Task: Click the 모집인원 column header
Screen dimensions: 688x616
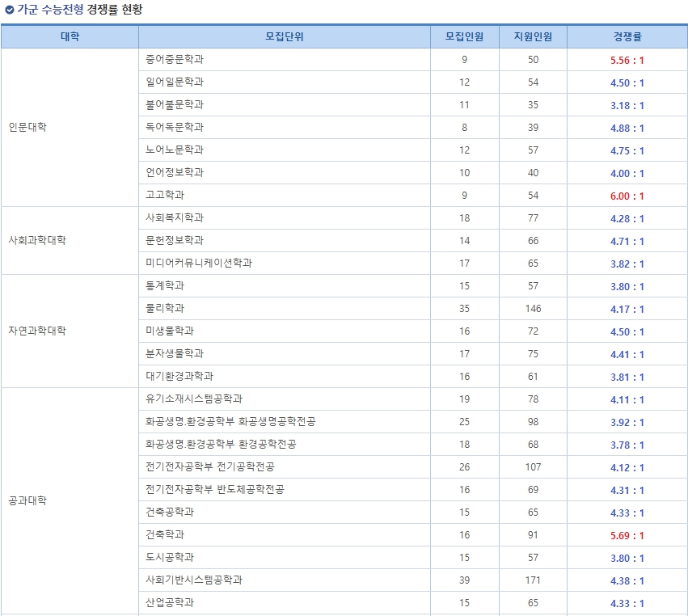Action: [x=464, y=36]
